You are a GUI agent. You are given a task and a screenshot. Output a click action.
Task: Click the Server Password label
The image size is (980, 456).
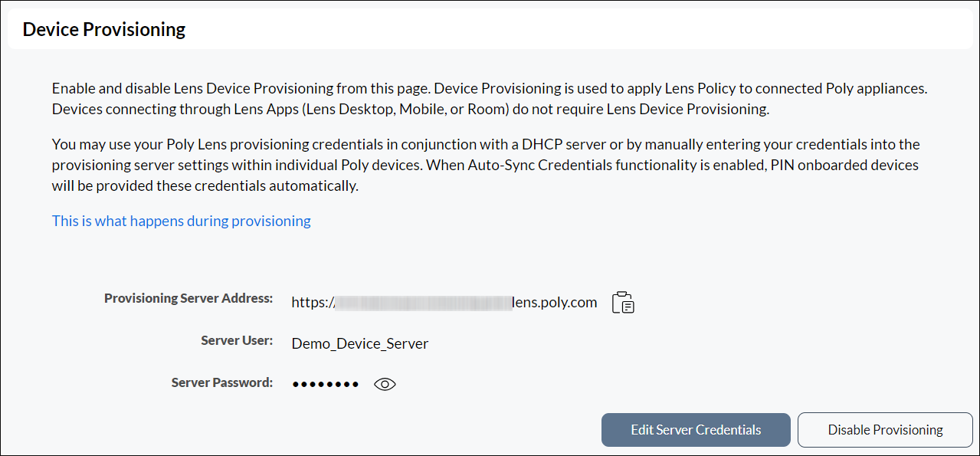[221, 382]
